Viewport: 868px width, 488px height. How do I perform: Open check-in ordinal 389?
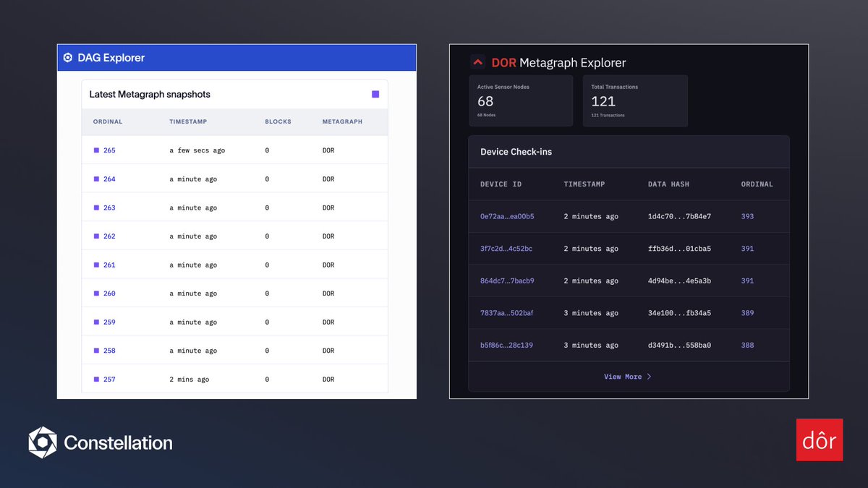click(x=747, y=313)
